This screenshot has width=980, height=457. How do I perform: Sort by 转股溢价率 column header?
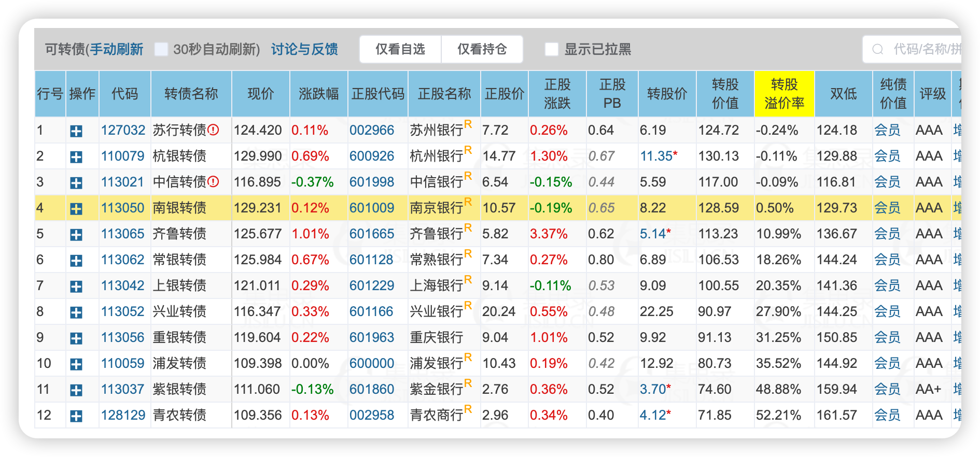click(784, 94)
